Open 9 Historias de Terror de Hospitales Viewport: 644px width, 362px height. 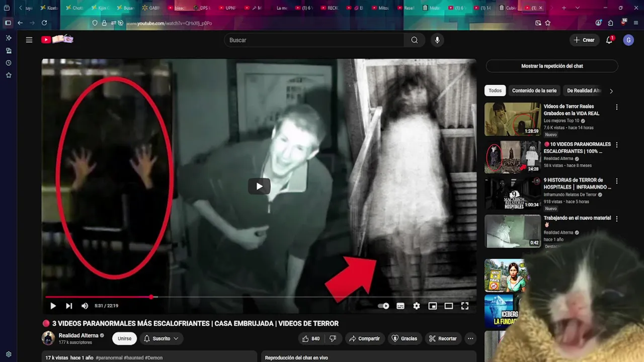[x=513, y=193]
